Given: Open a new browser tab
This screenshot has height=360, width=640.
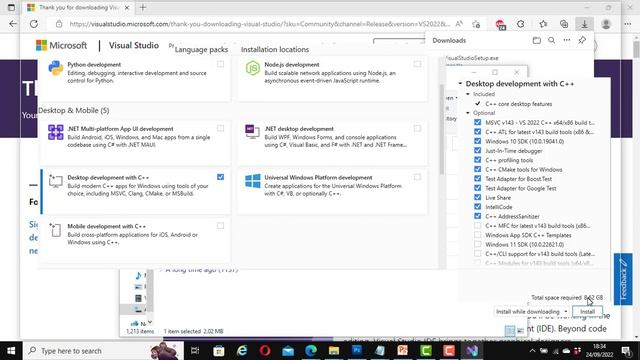Looking at the screenshot, I should pyautogui.click(x=143, y=7).
